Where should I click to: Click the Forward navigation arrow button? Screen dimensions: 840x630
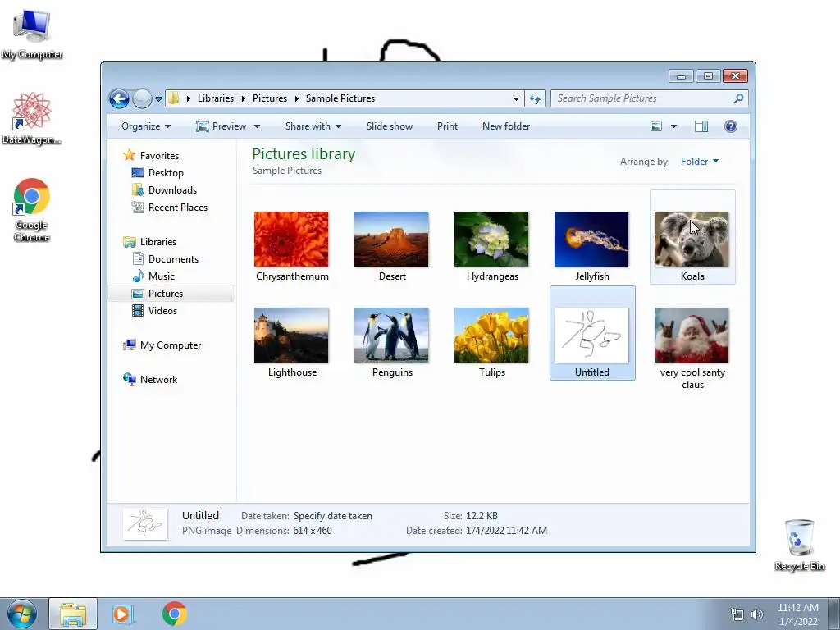coord(142,98)
